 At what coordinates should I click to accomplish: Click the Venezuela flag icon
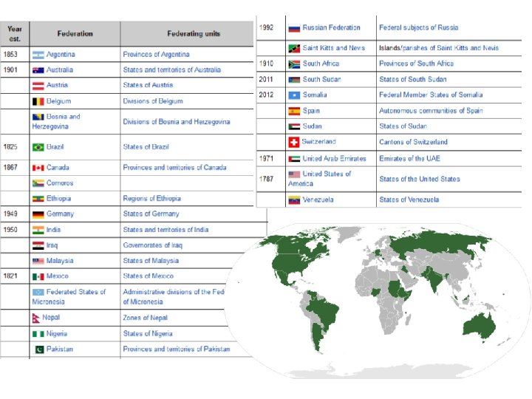[294, 200]
